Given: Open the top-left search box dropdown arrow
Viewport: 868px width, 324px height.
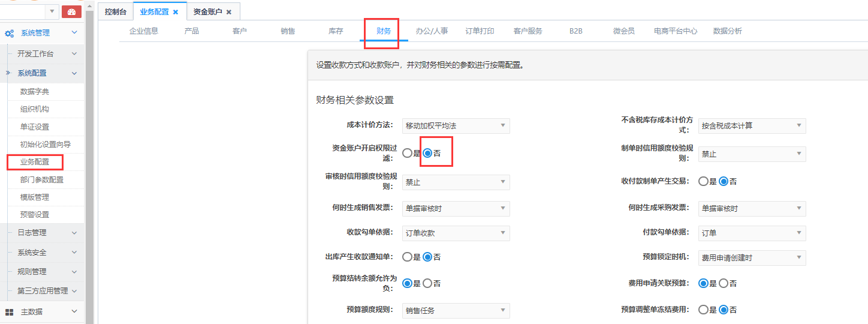Looking at the screenshot, I should point(52,11).
